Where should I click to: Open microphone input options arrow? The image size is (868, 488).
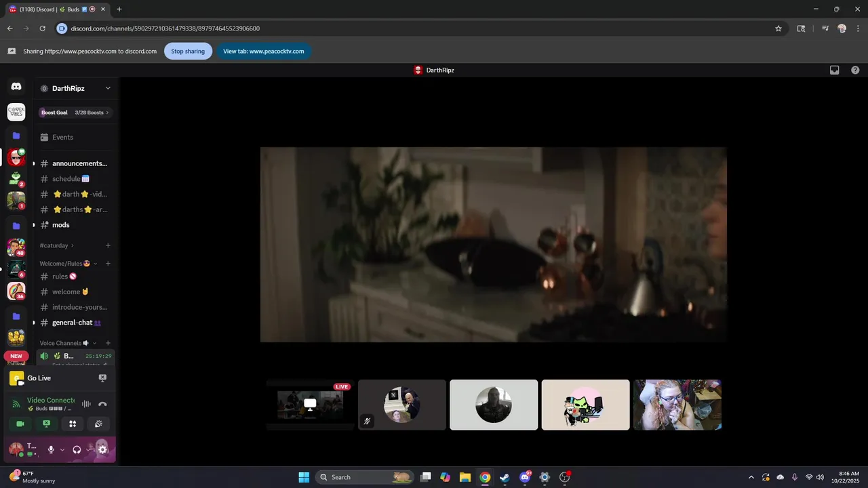(x=62, y=449)
